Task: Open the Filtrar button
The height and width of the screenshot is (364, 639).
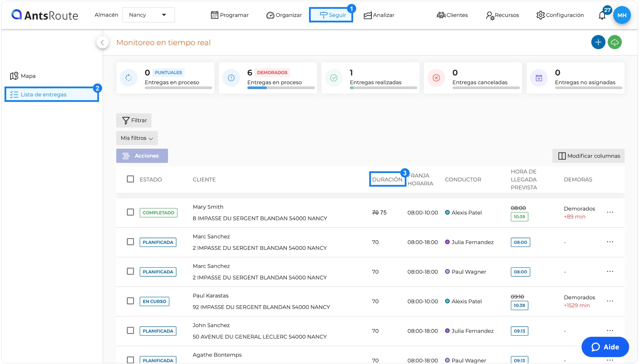Action: (134, 121)
